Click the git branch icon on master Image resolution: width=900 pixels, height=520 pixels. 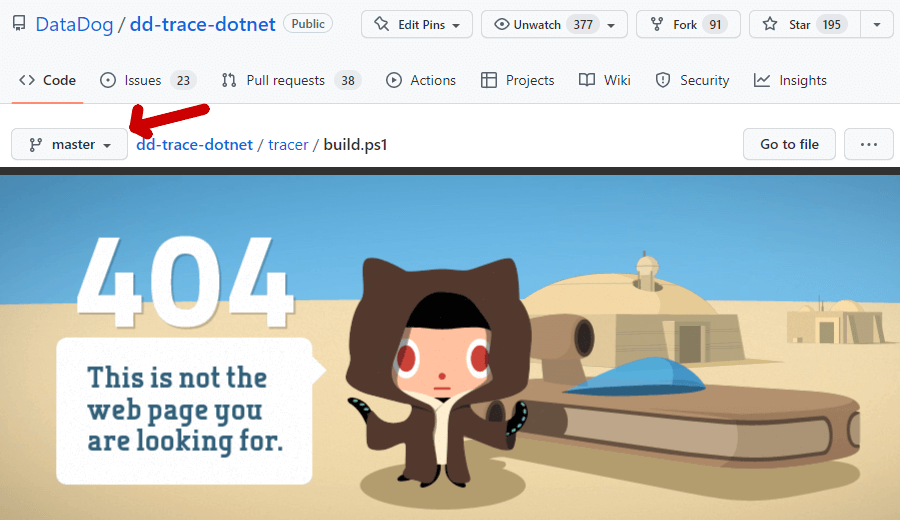pyautogui.click(x=36, y=145)
